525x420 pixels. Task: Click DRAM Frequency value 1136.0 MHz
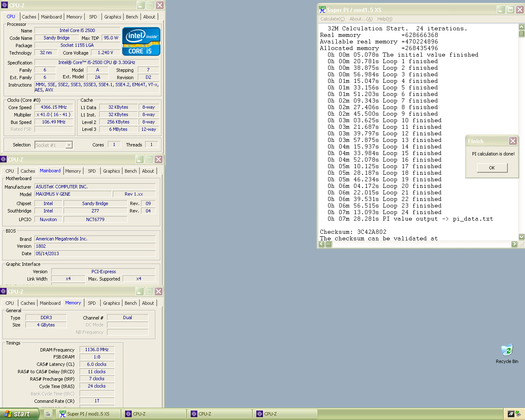(97, 349)
